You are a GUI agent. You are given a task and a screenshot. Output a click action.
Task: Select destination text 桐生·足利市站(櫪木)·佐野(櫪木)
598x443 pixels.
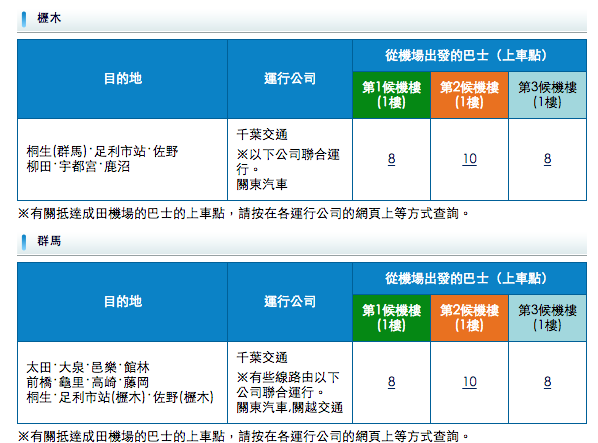tap(120, 397)
